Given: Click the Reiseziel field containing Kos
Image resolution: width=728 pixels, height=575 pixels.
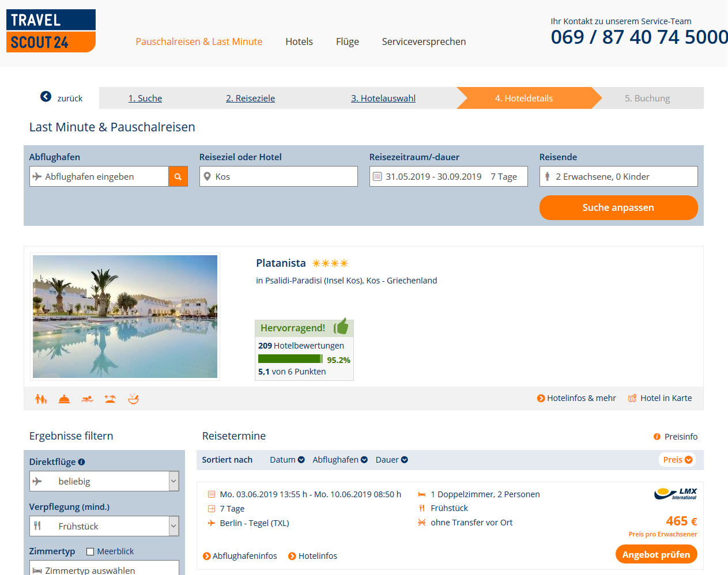Looking at the screenshot, I should click(278, 176).
